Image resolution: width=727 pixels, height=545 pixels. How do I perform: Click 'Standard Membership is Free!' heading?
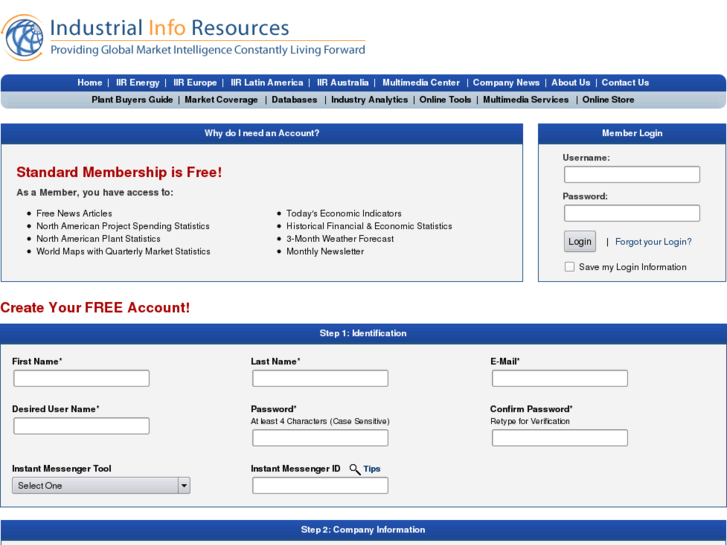[x=119, y=172]
